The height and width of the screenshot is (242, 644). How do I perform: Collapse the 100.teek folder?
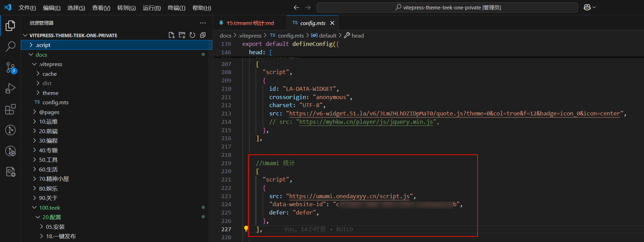[116, 208]
